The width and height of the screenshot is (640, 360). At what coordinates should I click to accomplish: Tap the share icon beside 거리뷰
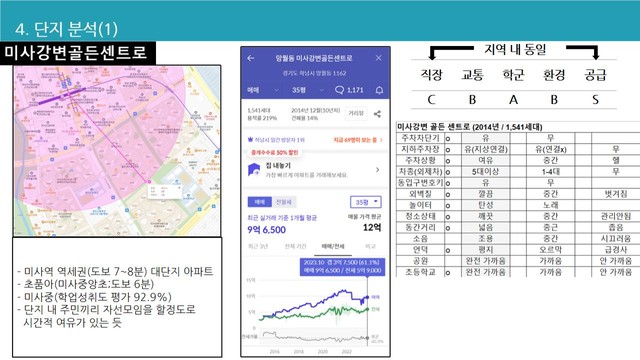(x=377, y=114)
